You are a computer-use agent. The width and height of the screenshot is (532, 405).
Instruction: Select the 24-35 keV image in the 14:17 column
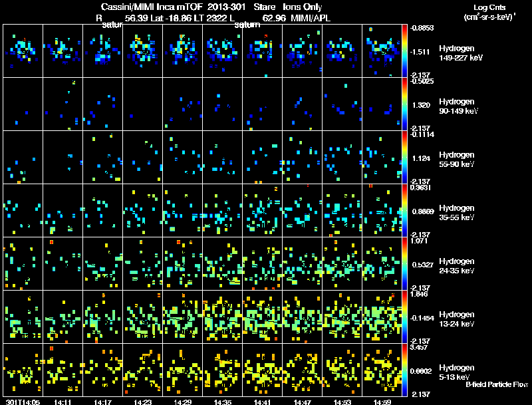coord(103,263)
